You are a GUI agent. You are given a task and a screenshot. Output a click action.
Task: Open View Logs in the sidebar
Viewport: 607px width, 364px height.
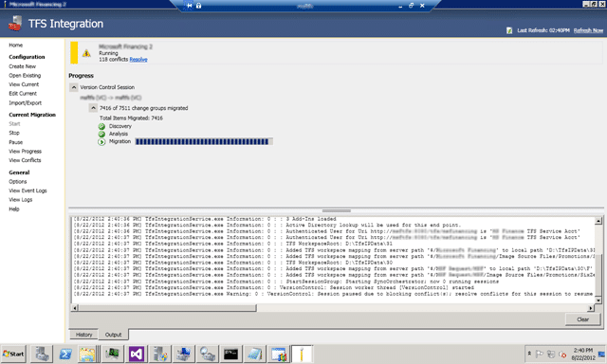coord(21,200)
